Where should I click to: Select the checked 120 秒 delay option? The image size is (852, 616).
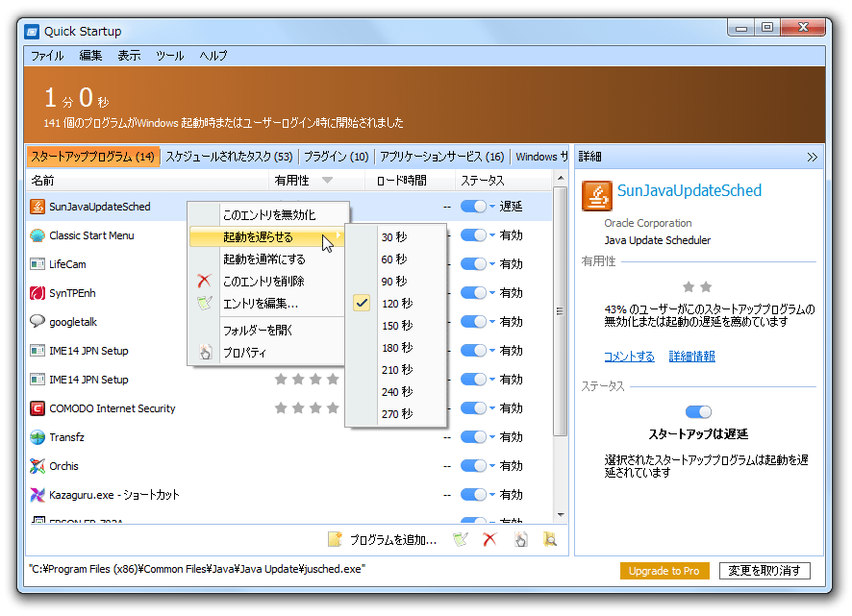pyautogui.click(x=395, y=303)
